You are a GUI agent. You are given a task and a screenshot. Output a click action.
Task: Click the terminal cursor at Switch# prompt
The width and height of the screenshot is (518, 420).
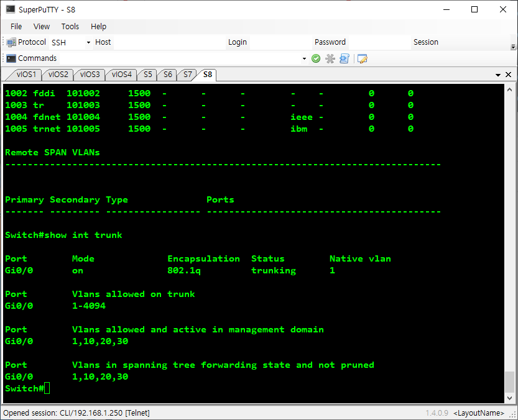[47, 389]
